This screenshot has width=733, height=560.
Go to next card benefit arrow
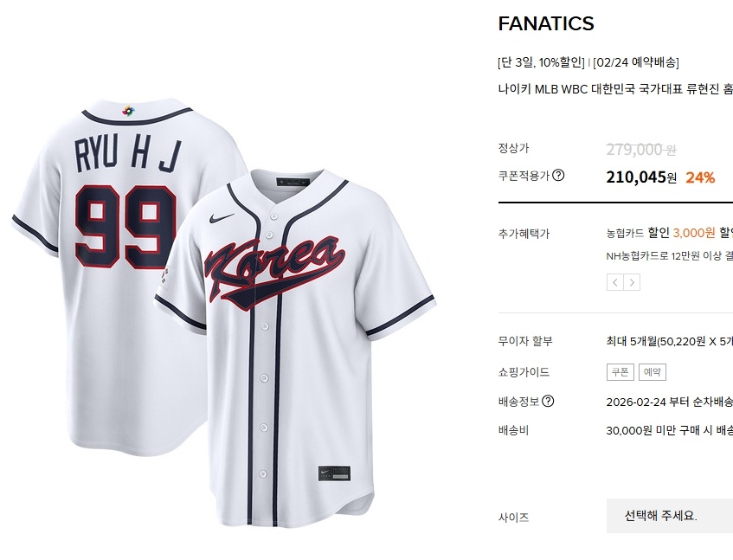point(632,282)
